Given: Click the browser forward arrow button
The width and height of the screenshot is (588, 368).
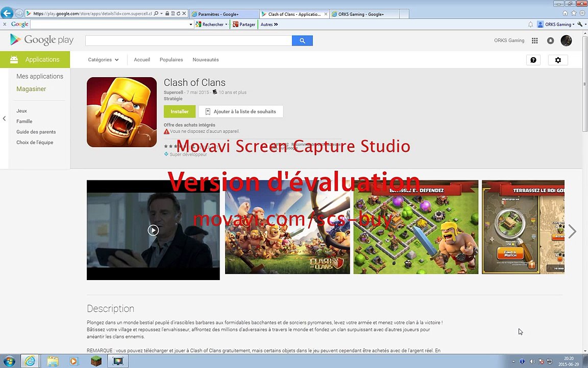Looking at the screenshot, I should tap(19, 13).
